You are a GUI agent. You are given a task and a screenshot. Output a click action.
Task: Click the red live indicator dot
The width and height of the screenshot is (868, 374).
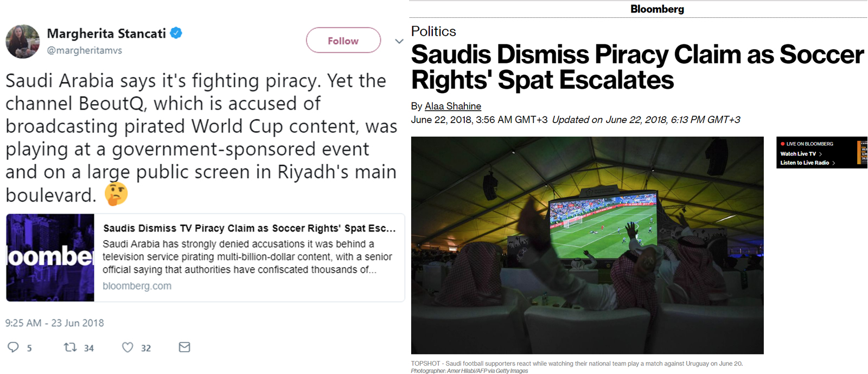coord(782,144)
